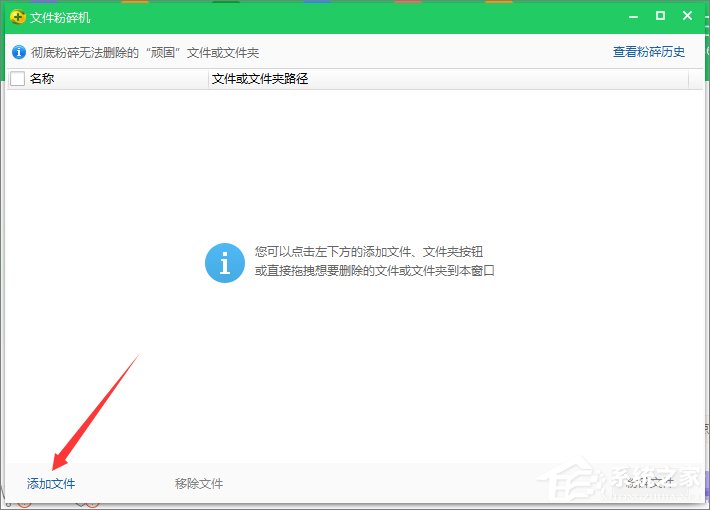Maximize the 文件粉碎机 window
The width and height of the screenshot is (710, 510).
(660, 17)
